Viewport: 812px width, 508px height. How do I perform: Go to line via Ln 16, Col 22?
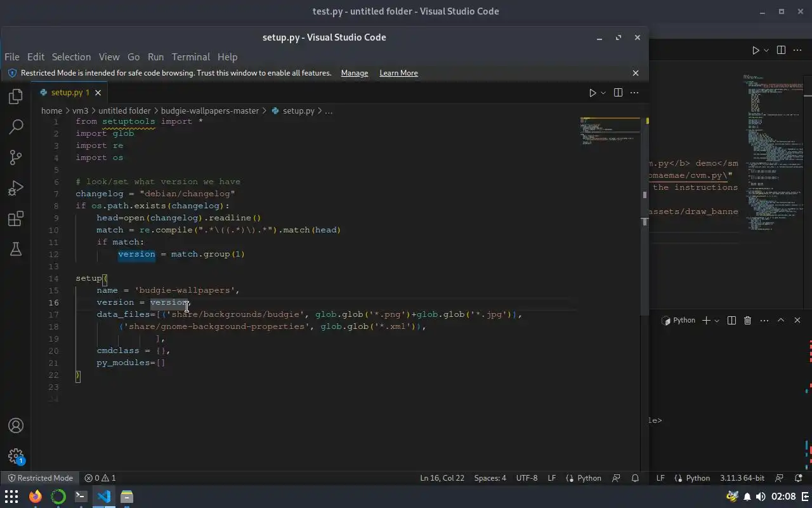pos(442,478)
